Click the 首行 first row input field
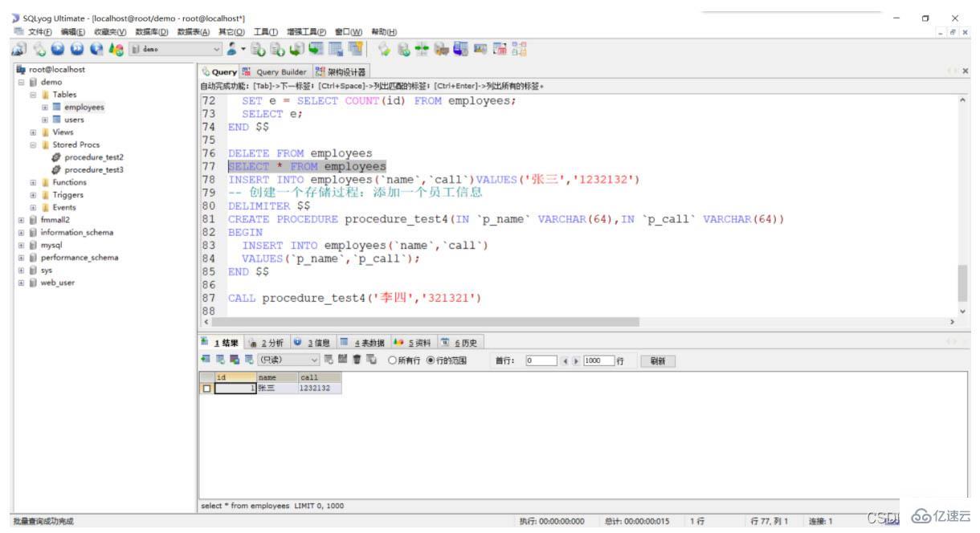Image resolution: width=980 pixels, height=533 pixels. pyautogui.click(x=543, y=361)
